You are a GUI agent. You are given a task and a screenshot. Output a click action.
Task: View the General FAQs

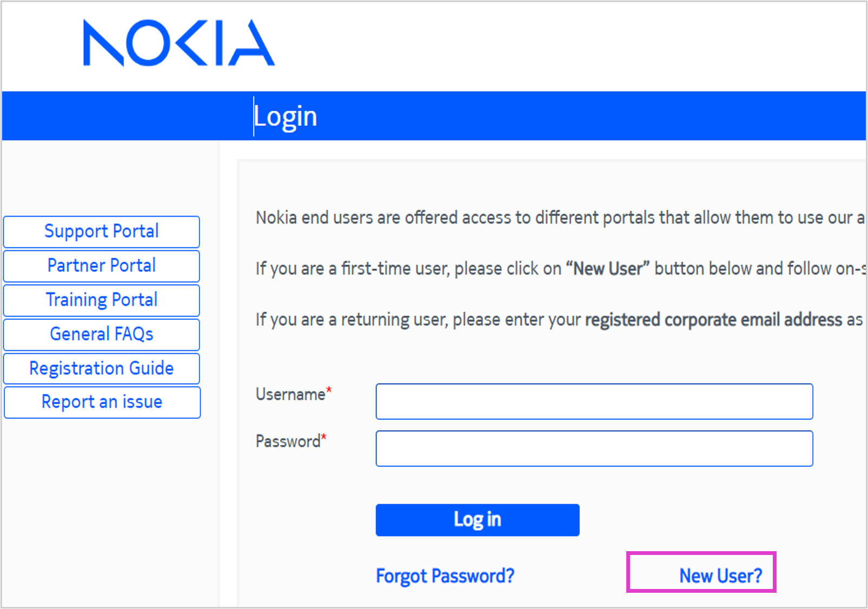102,334
